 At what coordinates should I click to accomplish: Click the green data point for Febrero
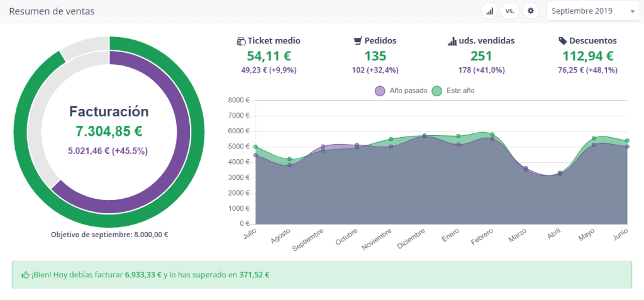(492, 135)
